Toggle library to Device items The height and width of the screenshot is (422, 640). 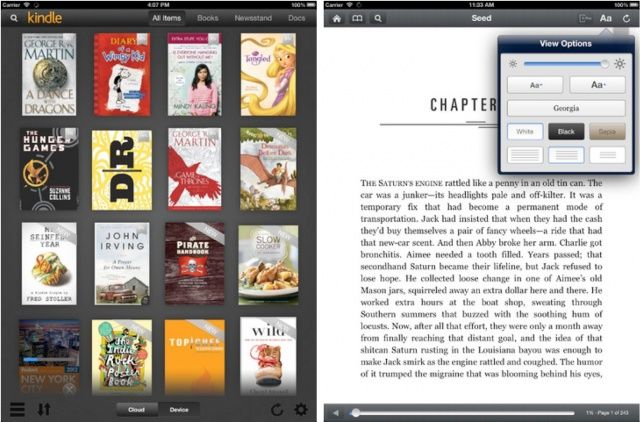click(x=180, y=409)
